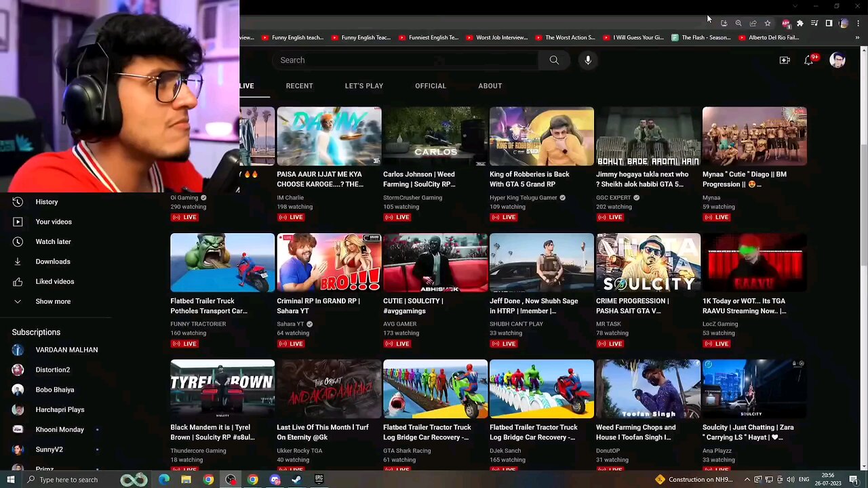
Task: Open Jeff Done Now Shubh Sage title
Action: [534, 306]
